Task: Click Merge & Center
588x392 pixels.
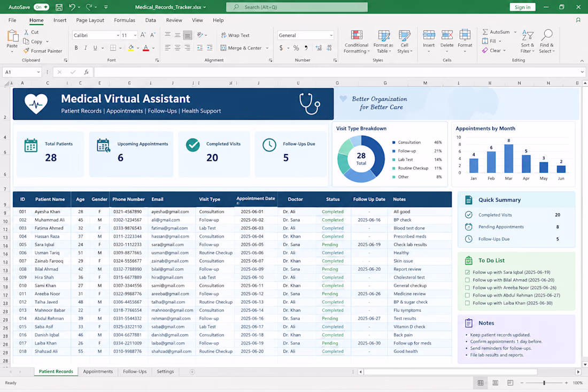Action: pyautogui.click(x=241, y=48)
